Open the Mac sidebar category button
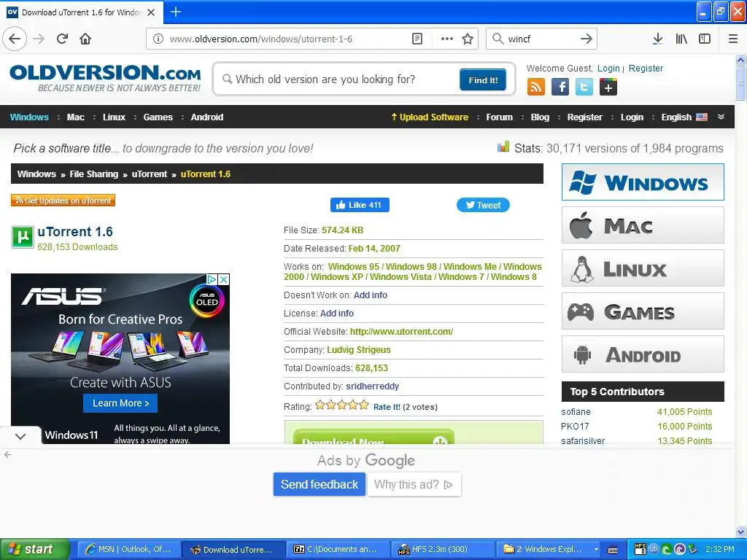Image resolution: width=747 pixels, height=560 pixels. (x=643, y=225)
